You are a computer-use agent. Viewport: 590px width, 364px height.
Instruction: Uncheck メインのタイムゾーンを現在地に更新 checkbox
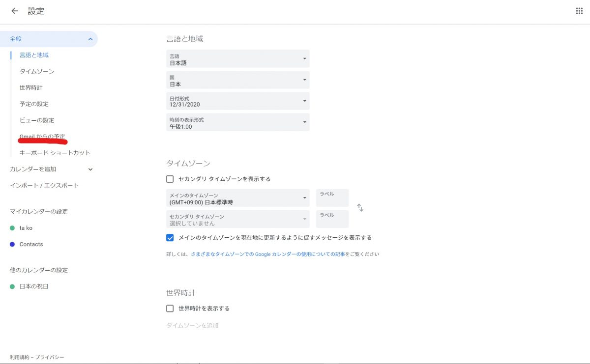click(x=170, y=238)
